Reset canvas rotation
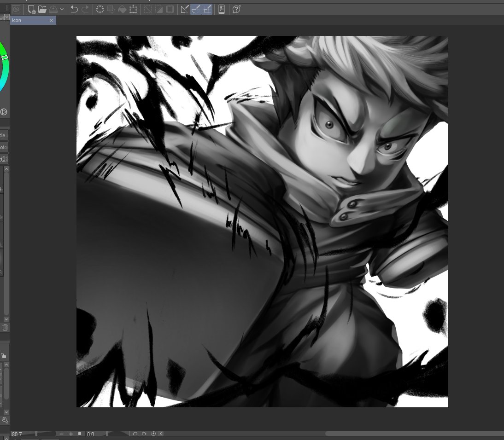This screenshot has width=504, height=440. [153, 434]
